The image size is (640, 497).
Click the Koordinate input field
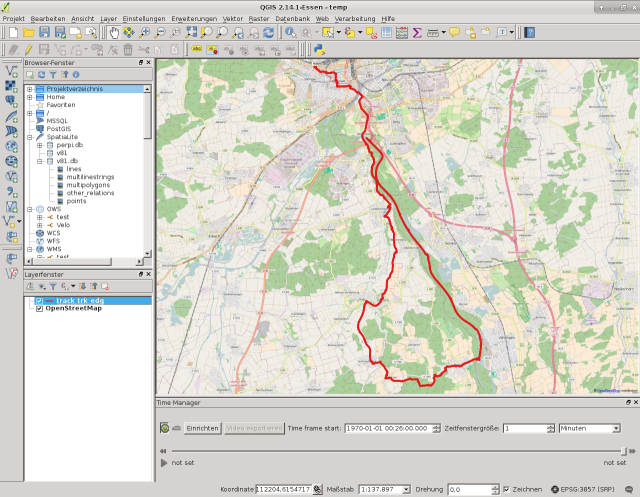pos(283,489)
